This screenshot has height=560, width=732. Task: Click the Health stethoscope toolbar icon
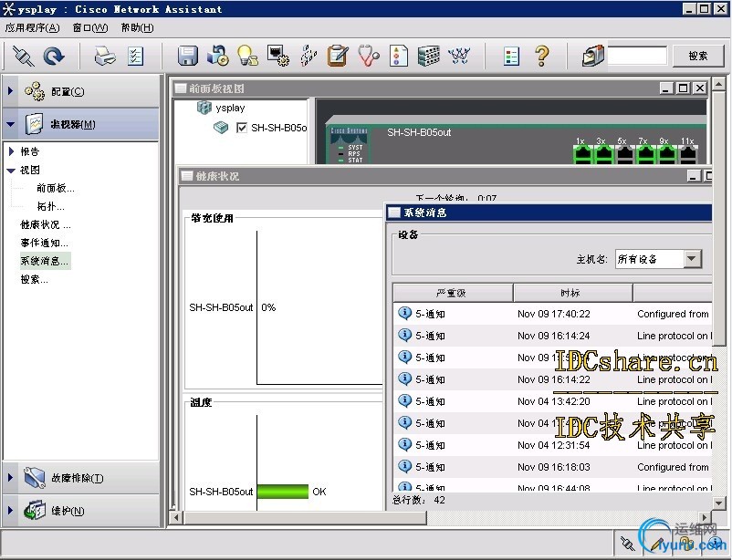click(369, 56)
